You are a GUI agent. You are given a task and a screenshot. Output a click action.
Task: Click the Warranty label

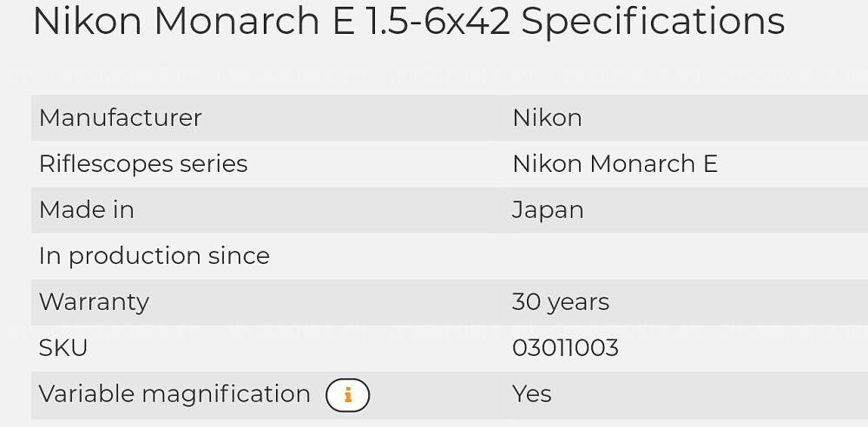click(94, 302)
